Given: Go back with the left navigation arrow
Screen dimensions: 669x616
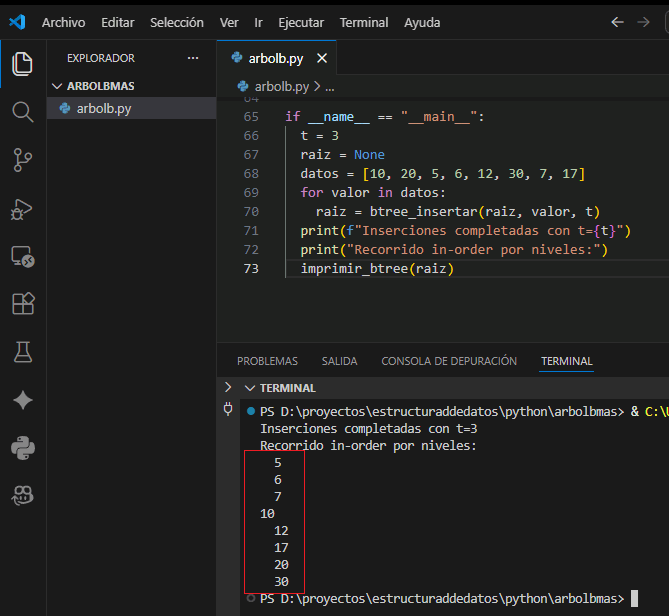Looking at the screenshot, I should point(617,22).
